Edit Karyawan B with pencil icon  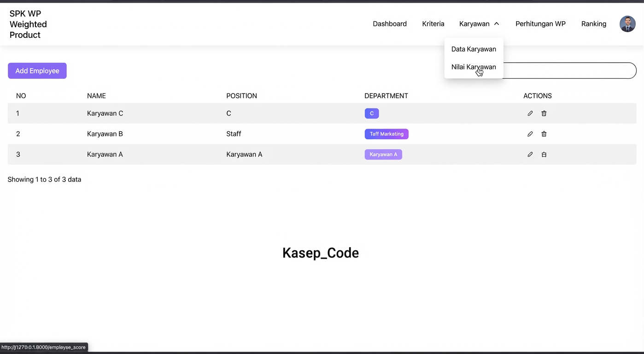530,134
